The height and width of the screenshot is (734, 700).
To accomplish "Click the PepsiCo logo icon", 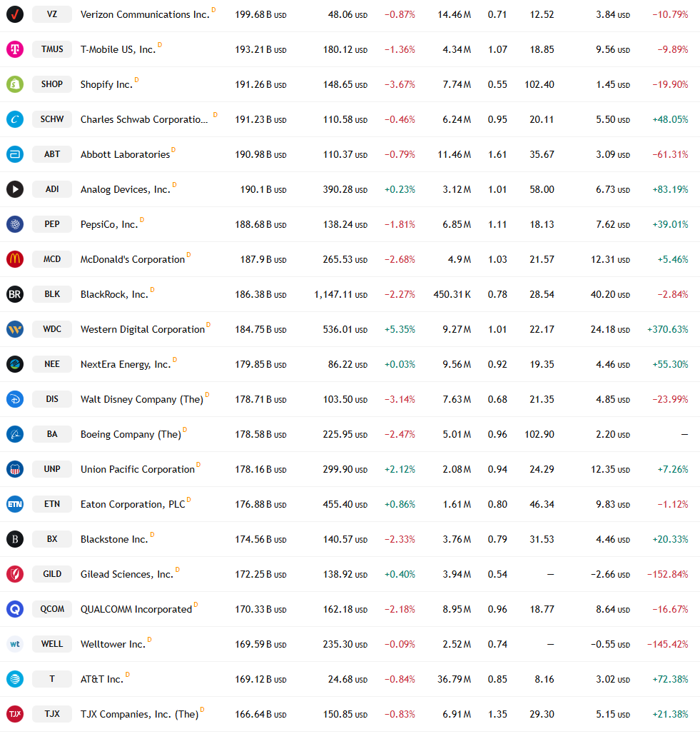I will point(15,224).
